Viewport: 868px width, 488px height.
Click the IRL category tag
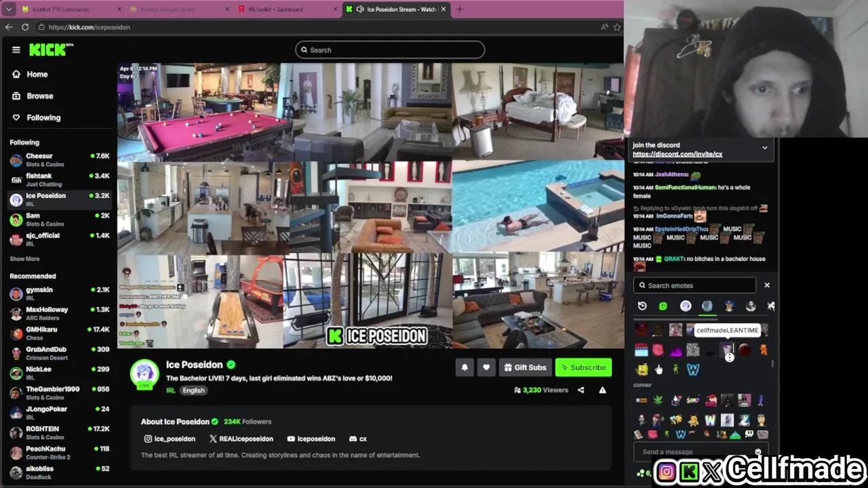tap(171, 390)
